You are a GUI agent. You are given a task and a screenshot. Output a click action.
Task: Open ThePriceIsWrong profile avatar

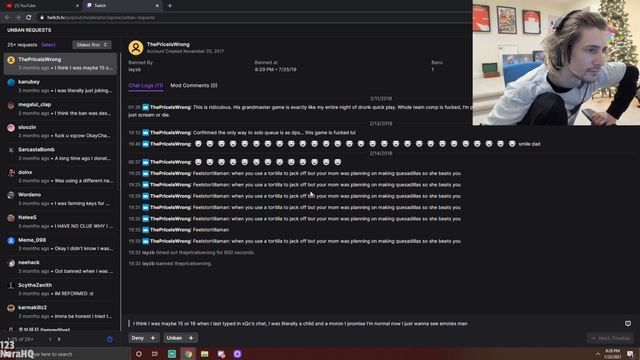pyautogui.click(x=136, y=47)
